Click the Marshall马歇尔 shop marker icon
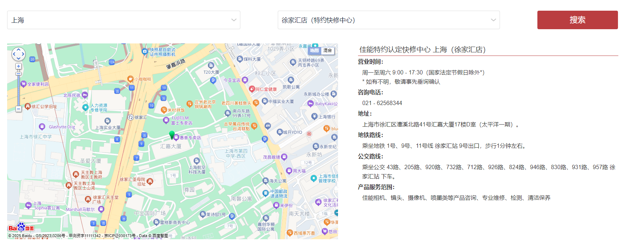 pos(101,209)
